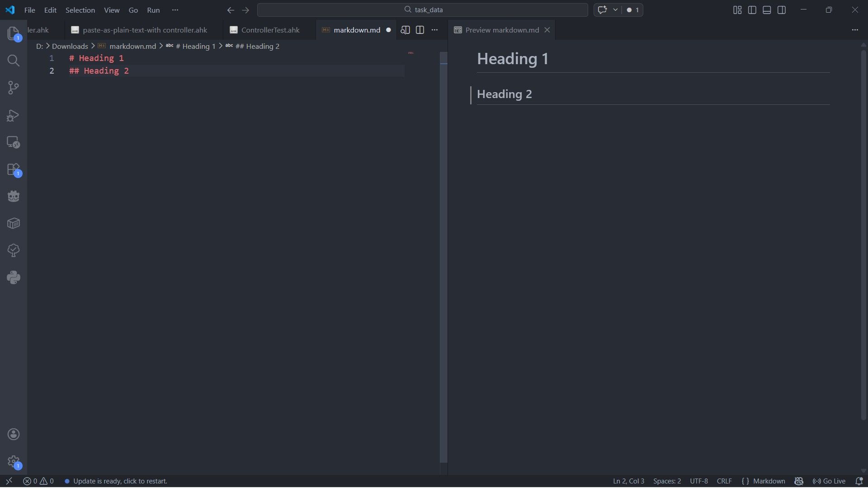Open the Explorer view in the activity bar
This screenshot has width=868, height=488.
[x=13, y=33]
